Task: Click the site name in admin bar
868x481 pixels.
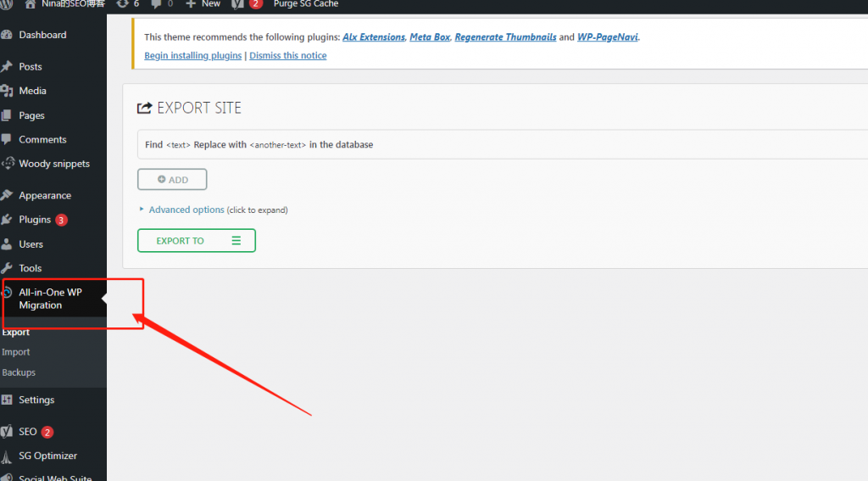Action: 73,4
